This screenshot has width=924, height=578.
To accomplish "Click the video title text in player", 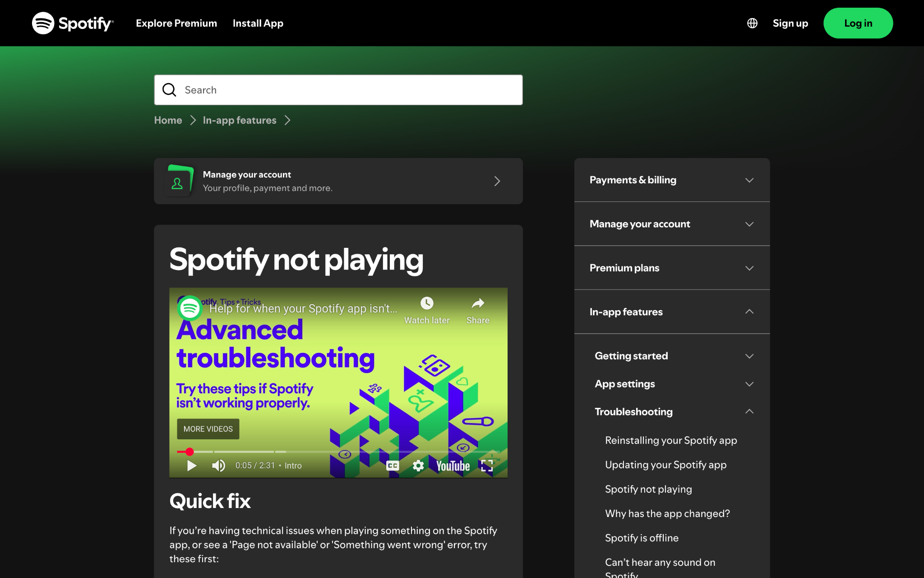I will coord(303,308).
